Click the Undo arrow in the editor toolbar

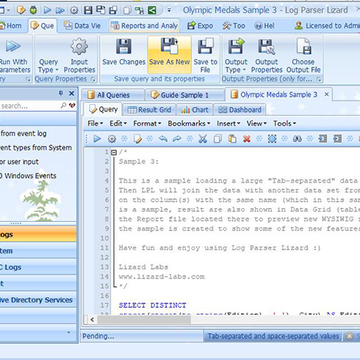pos(163,139)
